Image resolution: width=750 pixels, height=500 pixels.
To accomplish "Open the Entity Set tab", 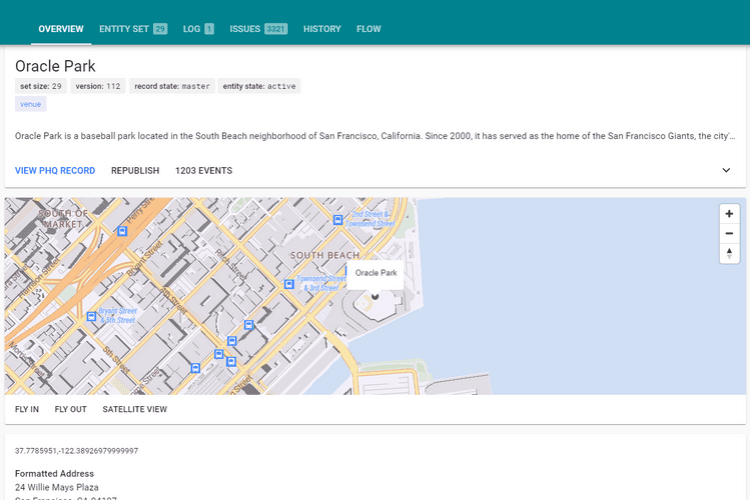I will 133,29.
